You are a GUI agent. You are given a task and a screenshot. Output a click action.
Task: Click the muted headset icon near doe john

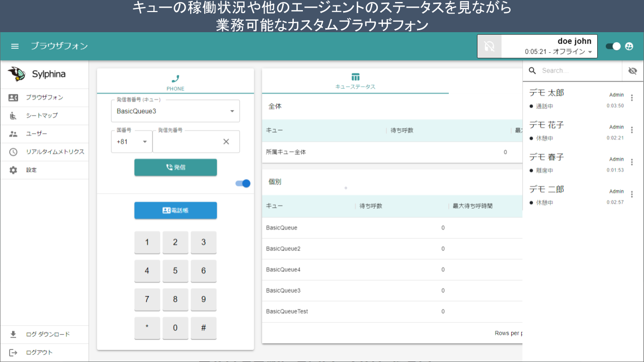pos(489,46)
